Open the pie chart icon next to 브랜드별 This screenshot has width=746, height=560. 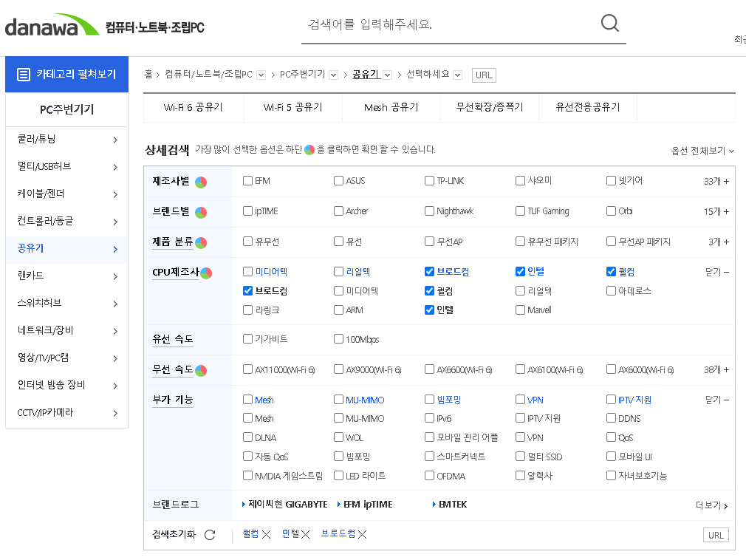click(201, 213)
